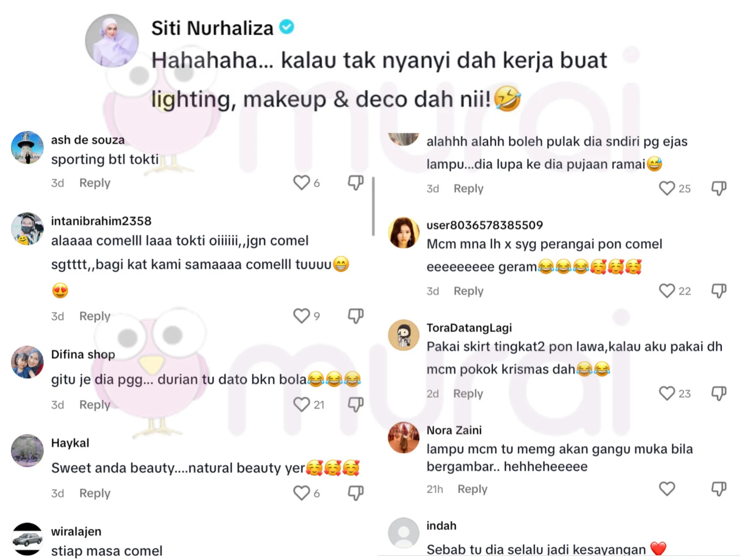Image resolution: width=744 pixels, height=560 pixels.
Task: Reply to ash de souza's comment
Action: click(95, 183)
